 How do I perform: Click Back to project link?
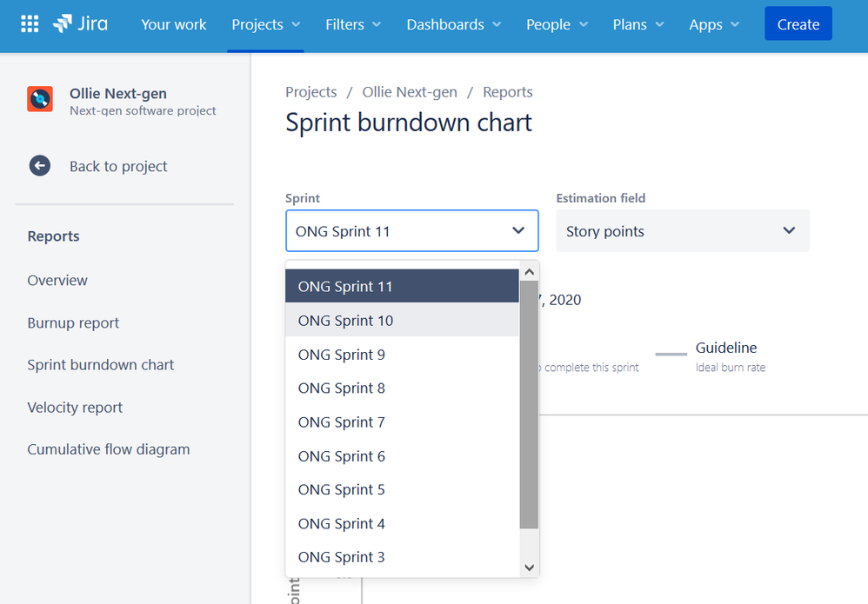point(118,167)
